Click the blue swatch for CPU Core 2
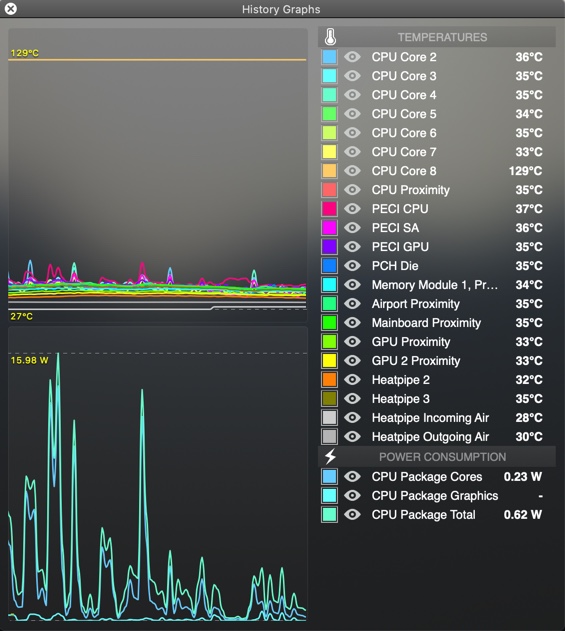 (329, 57)
